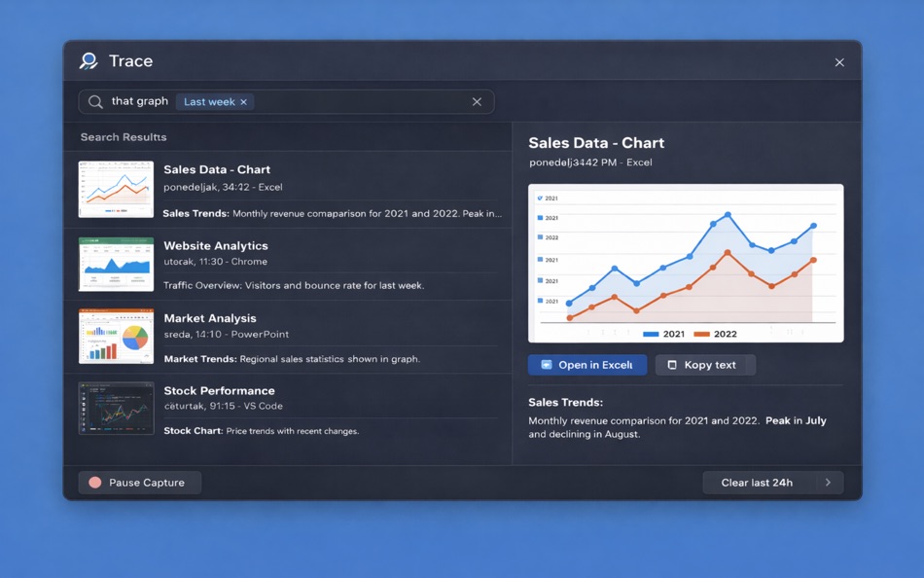924x578 pixels.
Task: Click the Sales Trends heading in preview
Action: pos(565,402)
